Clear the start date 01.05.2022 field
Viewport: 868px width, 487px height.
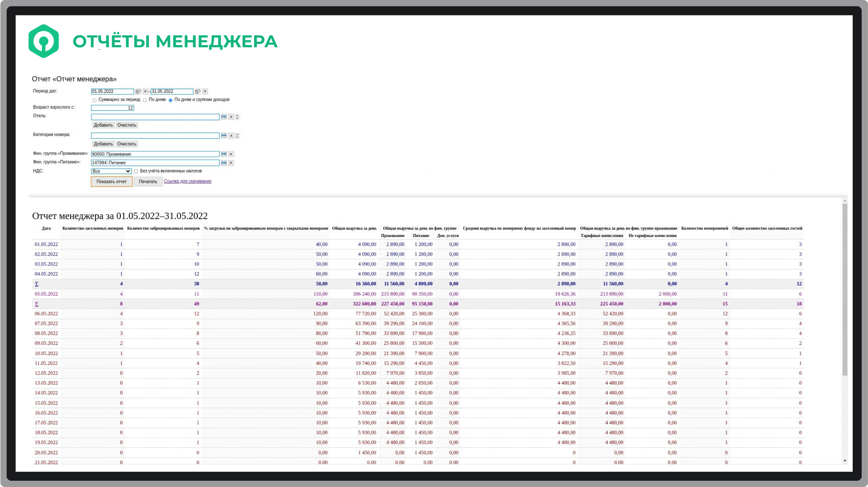145,91
